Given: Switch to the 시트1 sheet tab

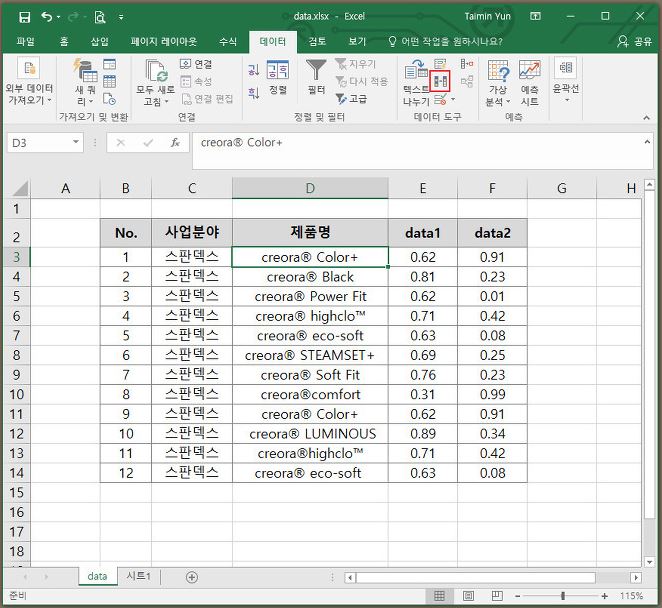Looking at the screenshot, I should click(x=138, y=576).
